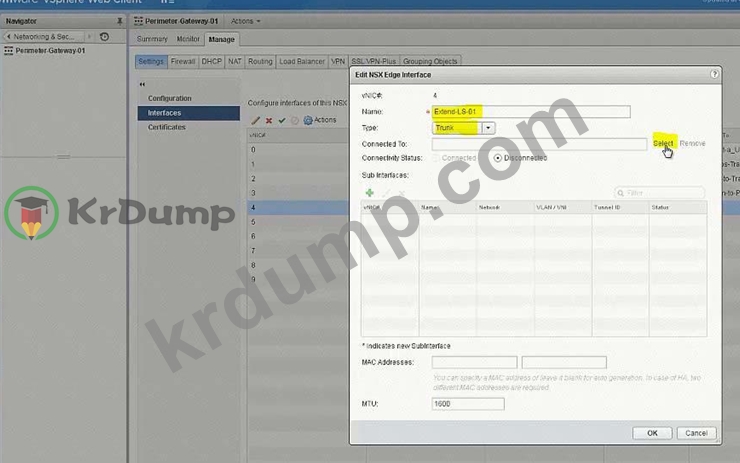
Task: Click the Connected To text field
Action: 539,144
